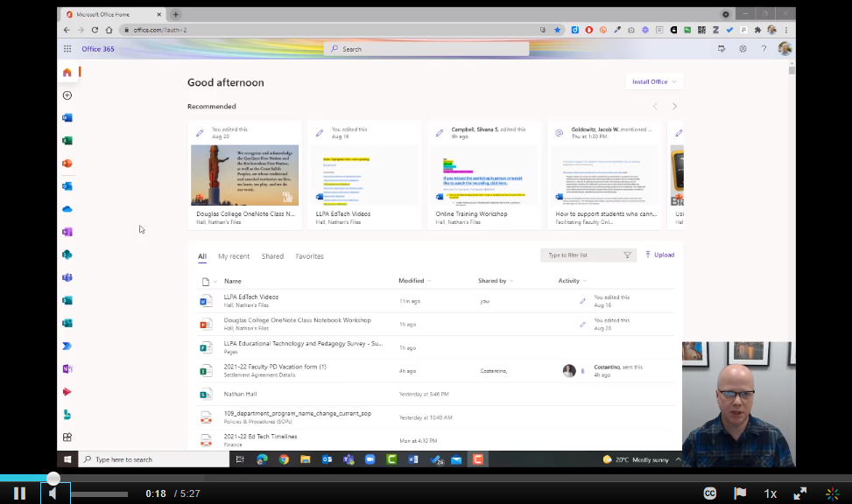Image resolution: width=852 pixels, height=504 pixels.
Task: Pause the video playback
Action: (19, 493)
